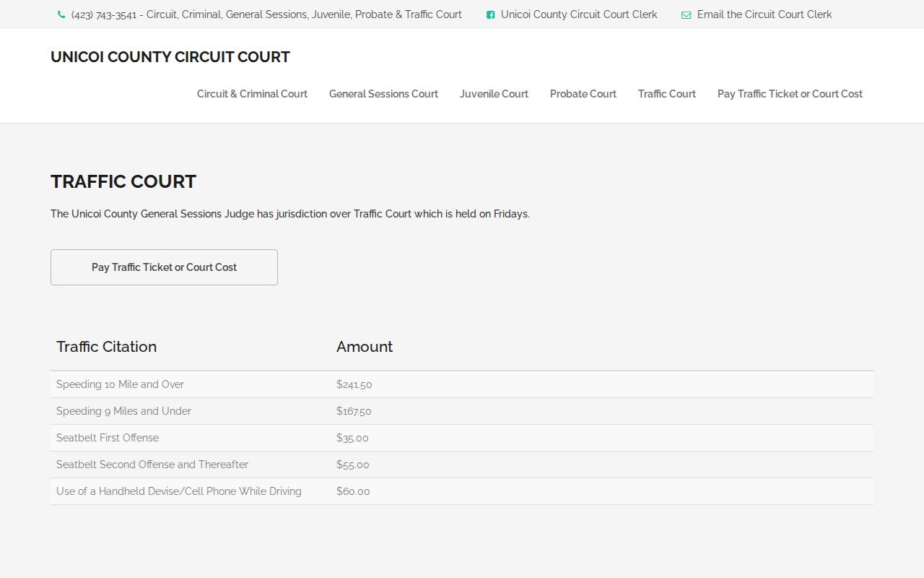This screenshot has height=578, width=924.
Task: Open Pay Traffic Ticket or Court Cost menu item
Action: pos(790,94)
